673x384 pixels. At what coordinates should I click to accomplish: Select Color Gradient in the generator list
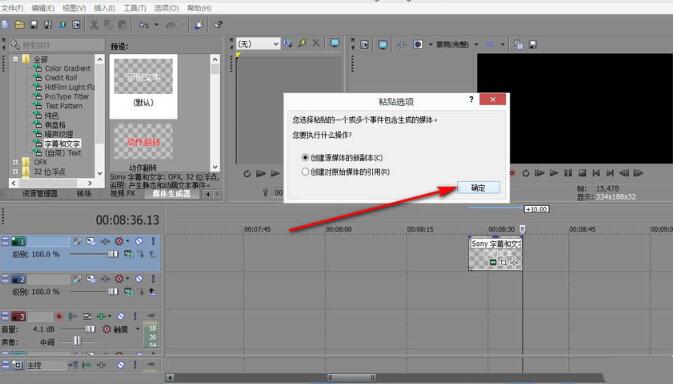[x=67, y=68]
